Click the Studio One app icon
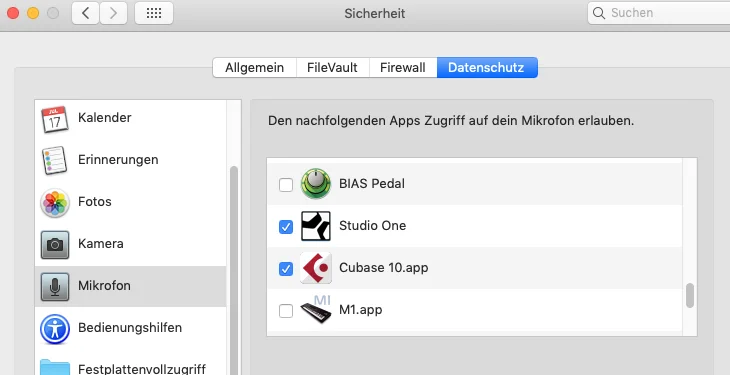730x375 pixels. coord(316,226)
